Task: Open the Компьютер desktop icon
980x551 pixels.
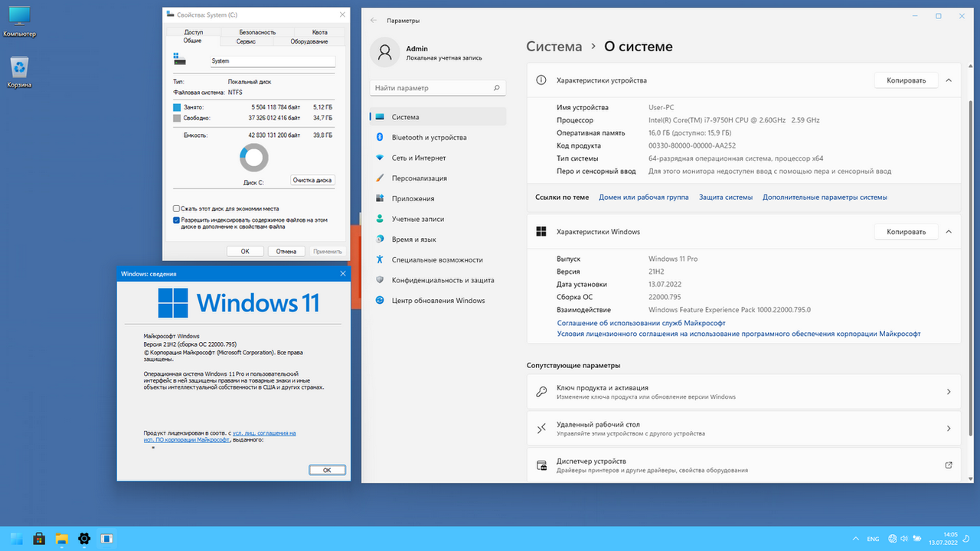Action: pyautogui.click(x=19, y=21)
